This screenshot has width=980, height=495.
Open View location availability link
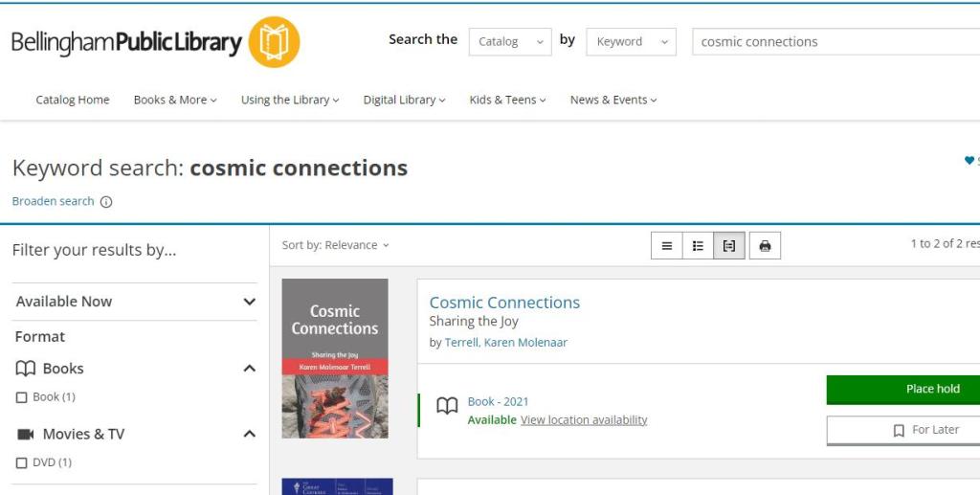(x=584, y=420)
